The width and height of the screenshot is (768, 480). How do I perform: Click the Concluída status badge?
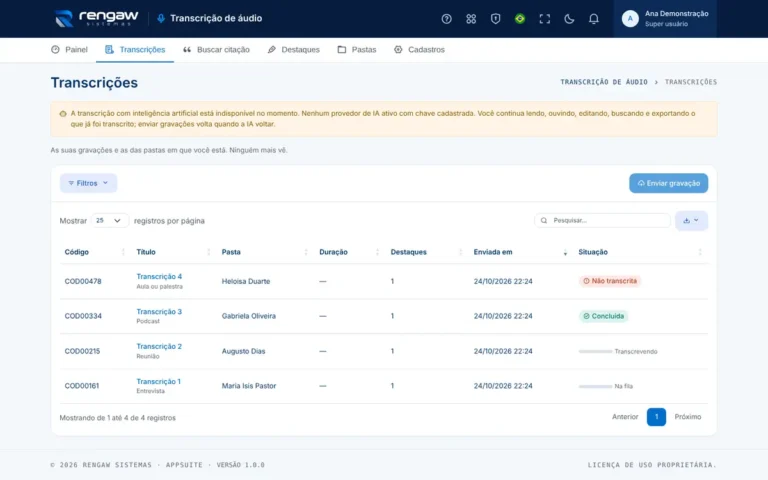point(603,316)
